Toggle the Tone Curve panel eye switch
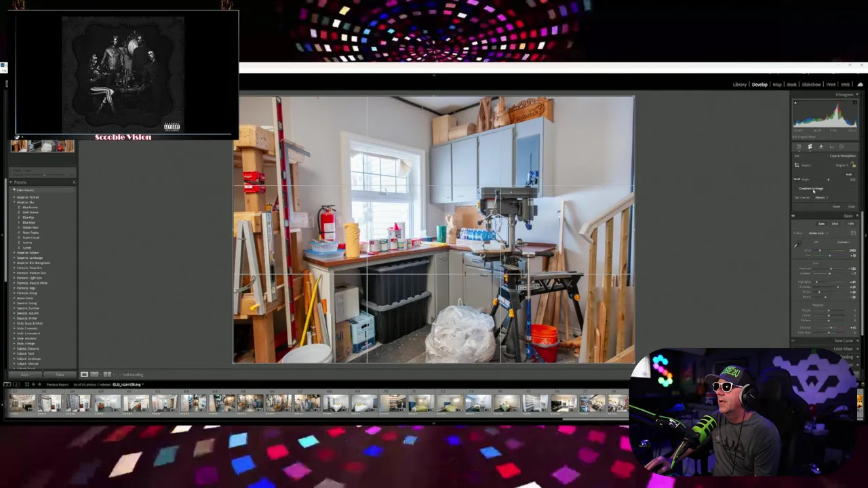The width and height of the screenshot is (868, 488). (793, 340)
